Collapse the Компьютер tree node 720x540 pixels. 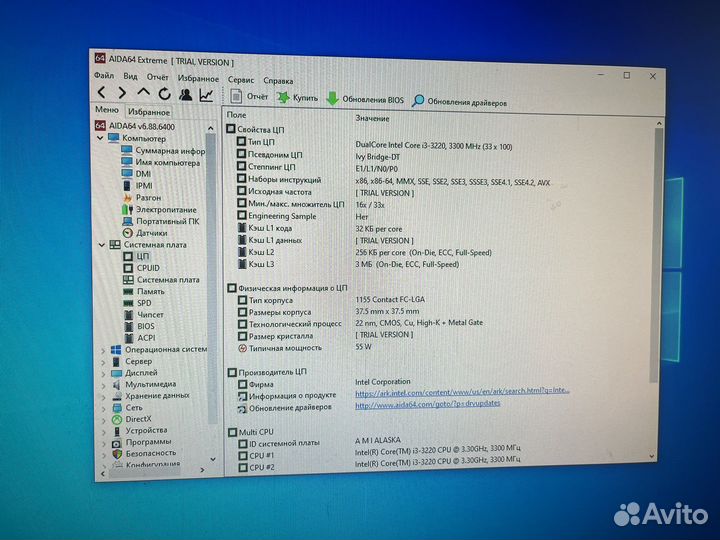pyautogui.click(x=100, y=138)
